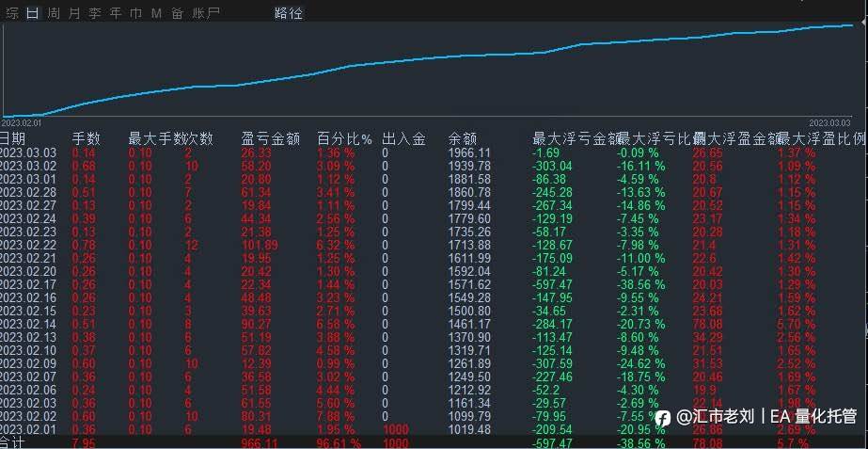Click profit amount 12.39
The image size is (868, 449).
pyautogui.click(x=256, y=363)
